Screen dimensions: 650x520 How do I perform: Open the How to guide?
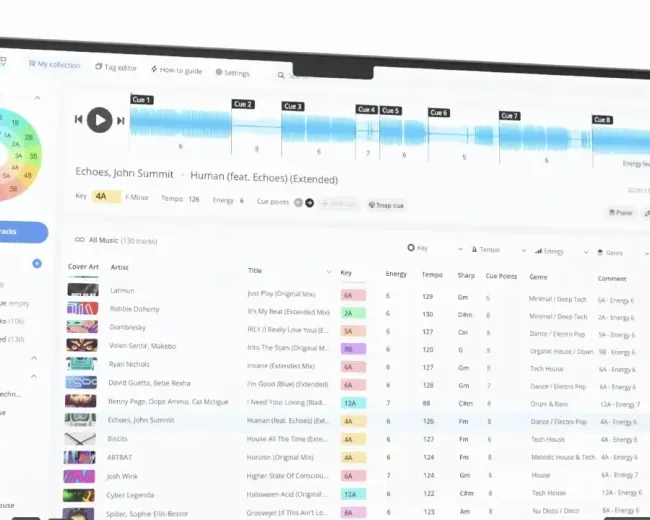coord(176,70)
